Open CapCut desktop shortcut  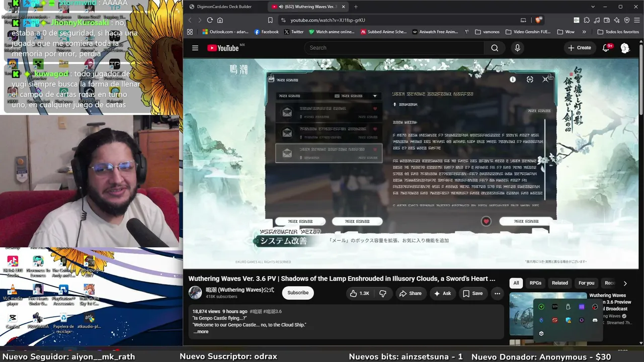click(13, 321)
